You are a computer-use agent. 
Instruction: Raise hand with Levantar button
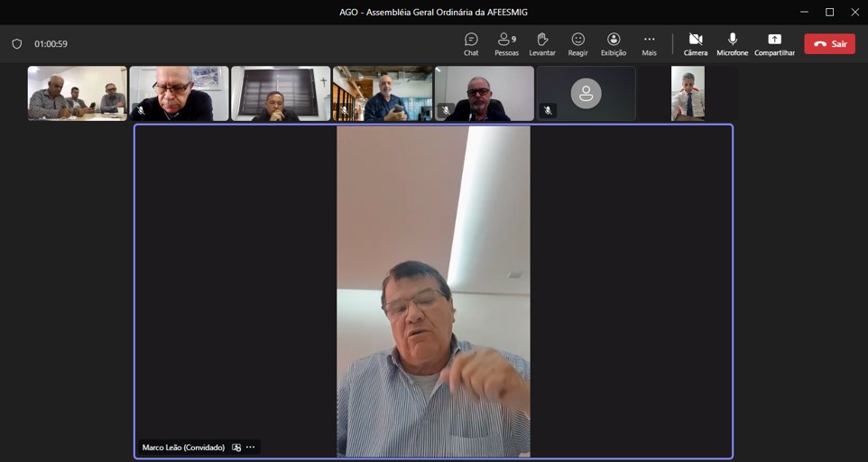pyautogui.click(x=542, y=43)
